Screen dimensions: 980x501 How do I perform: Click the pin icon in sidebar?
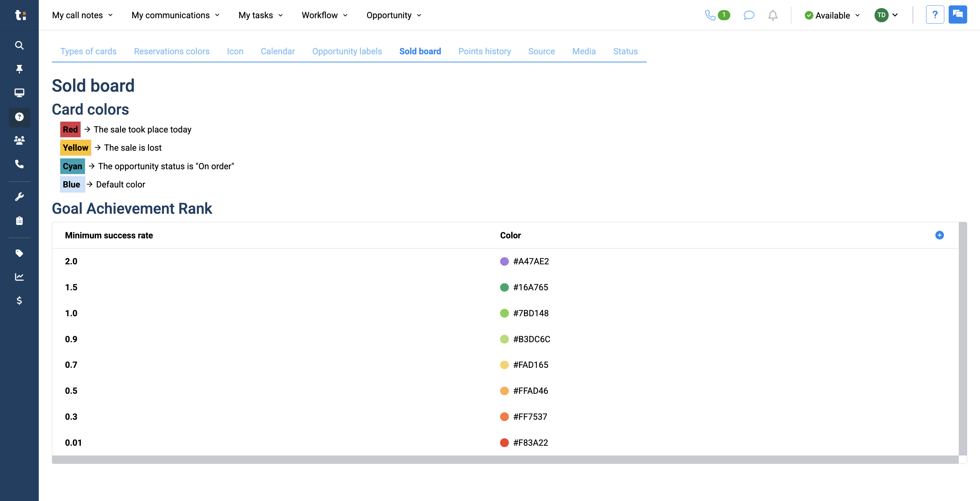19,69
